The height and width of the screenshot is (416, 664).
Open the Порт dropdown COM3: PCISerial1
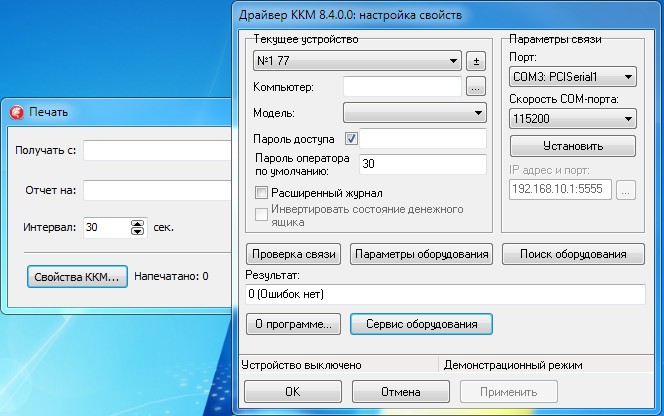tap(573, 77)
